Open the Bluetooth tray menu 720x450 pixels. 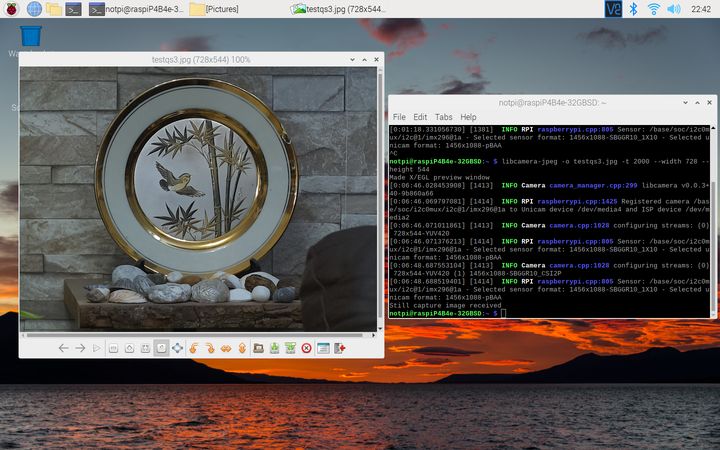[x=633, y=9]
